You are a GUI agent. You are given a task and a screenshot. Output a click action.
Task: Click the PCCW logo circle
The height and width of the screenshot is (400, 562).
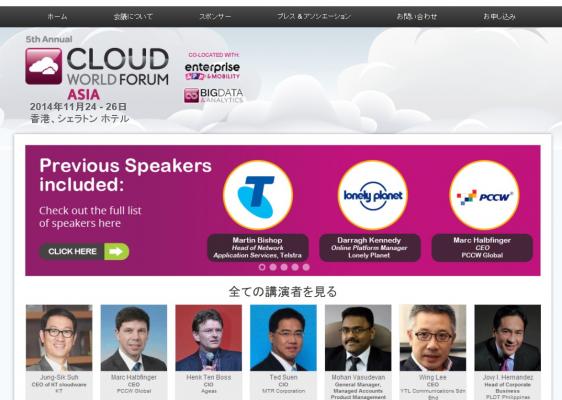tap(484, 195)
